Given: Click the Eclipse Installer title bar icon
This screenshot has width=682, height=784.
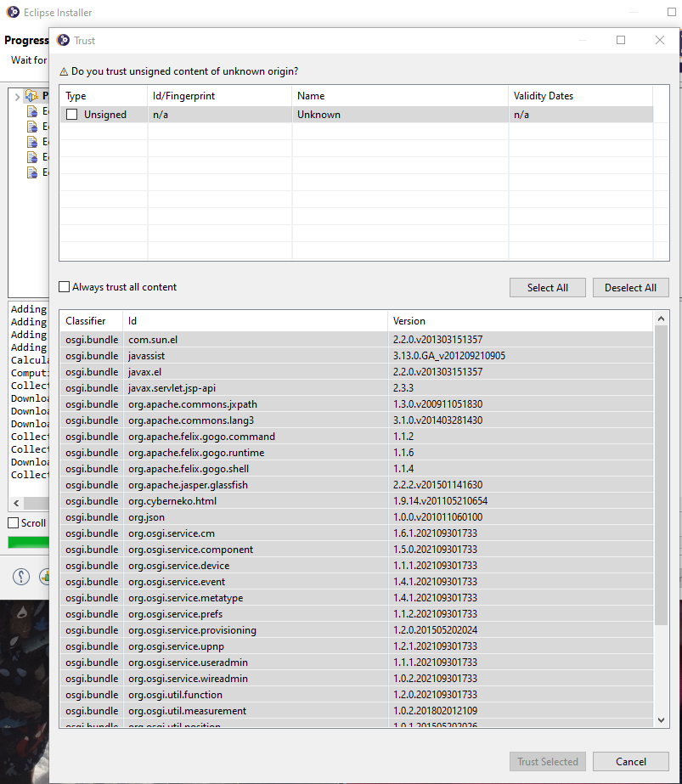Looking at the screenshot, I should (x=13, y=12).
